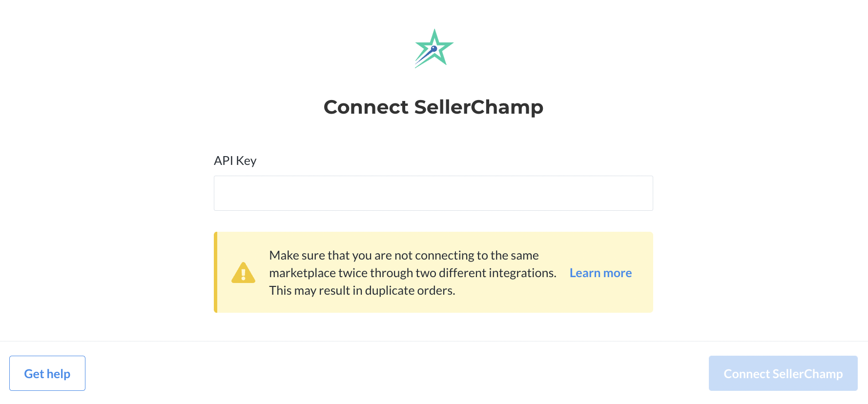Click the Get help button

(x=47, y=373)
